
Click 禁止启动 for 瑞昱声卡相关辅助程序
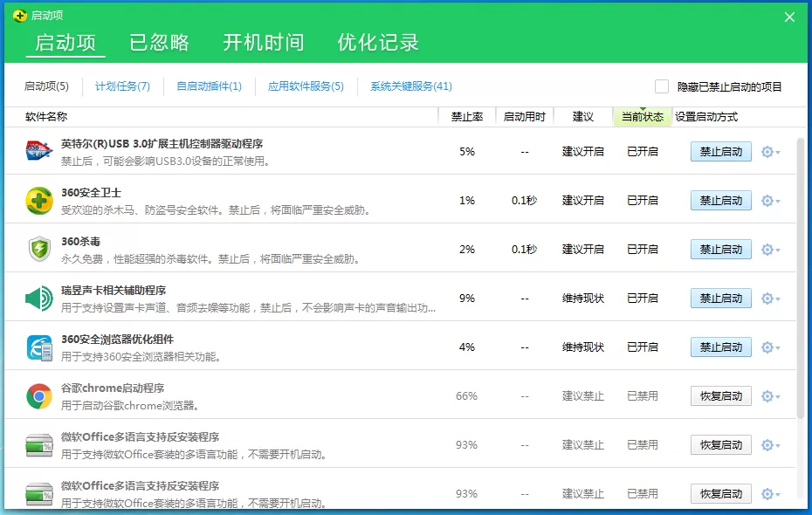[x=721, y=299]
